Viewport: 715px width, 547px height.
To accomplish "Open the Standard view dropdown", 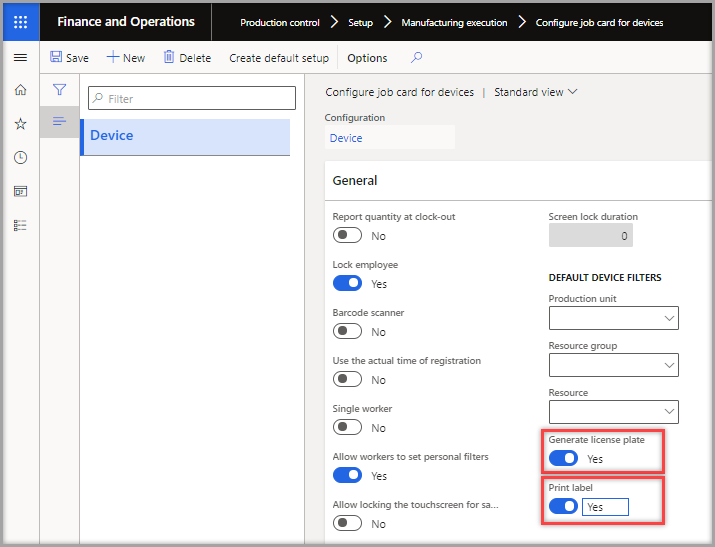I will point(536,92).
